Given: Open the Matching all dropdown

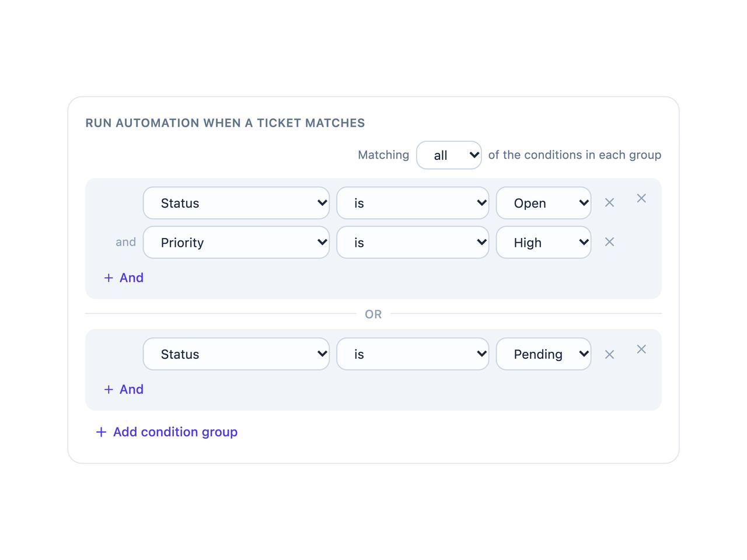Looking at the screenshot, I should tap(449, 155).
